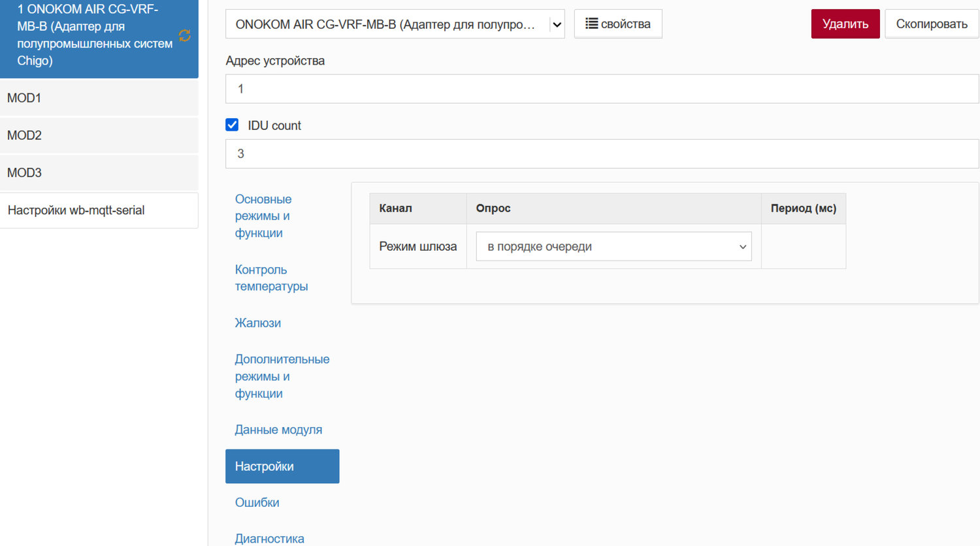
Task: Click the Адрес устройства input field
Action: click(602, 89)
